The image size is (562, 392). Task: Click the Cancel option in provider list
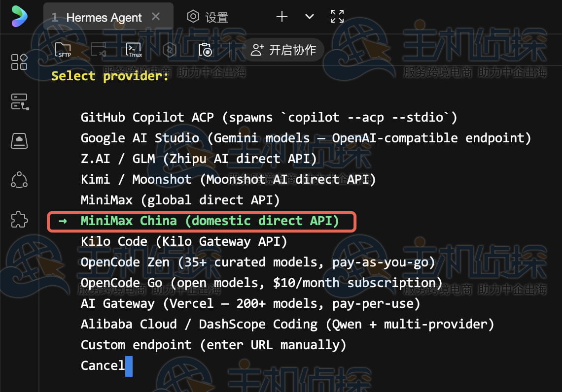point(103,365)
